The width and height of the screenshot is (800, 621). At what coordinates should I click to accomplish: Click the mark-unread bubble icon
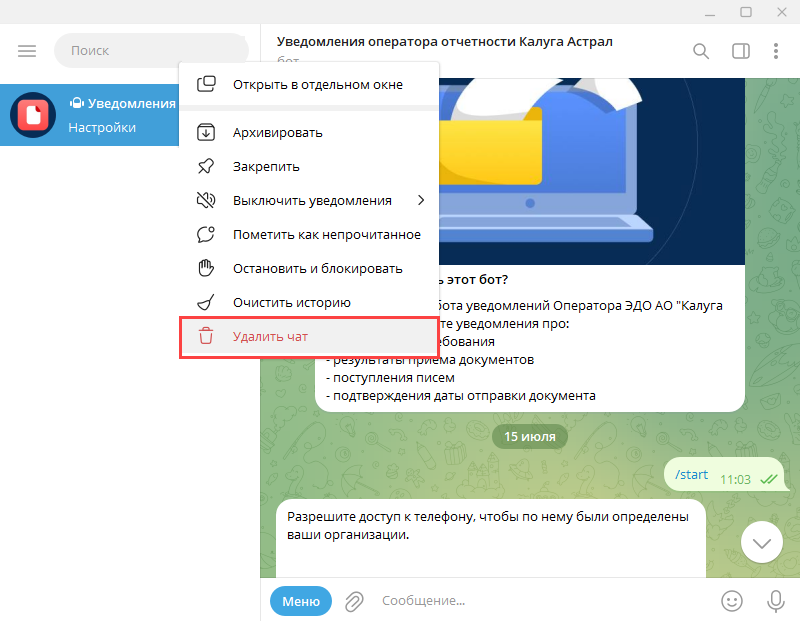click(206, 234)
